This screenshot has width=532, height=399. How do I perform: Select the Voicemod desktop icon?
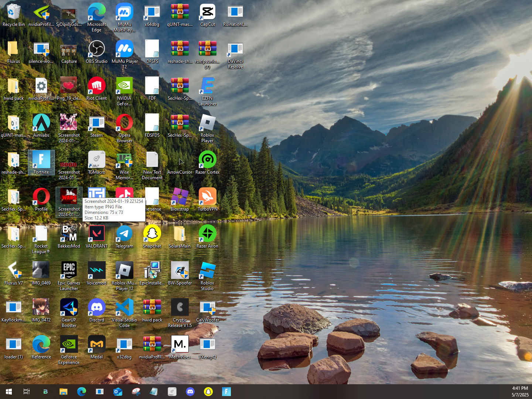[97, 273]
